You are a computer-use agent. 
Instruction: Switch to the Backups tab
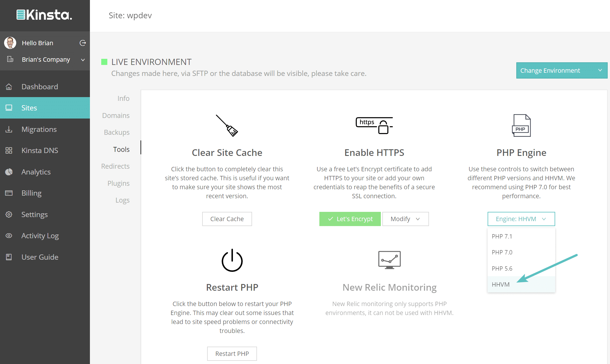click(x=117, y=132)
